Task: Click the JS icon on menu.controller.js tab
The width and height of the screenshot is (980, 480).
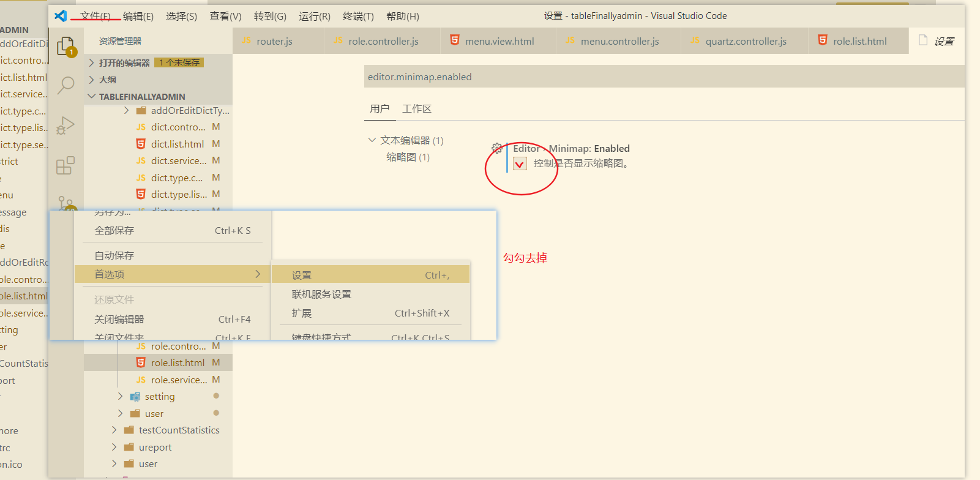Action: click(570, 40)
